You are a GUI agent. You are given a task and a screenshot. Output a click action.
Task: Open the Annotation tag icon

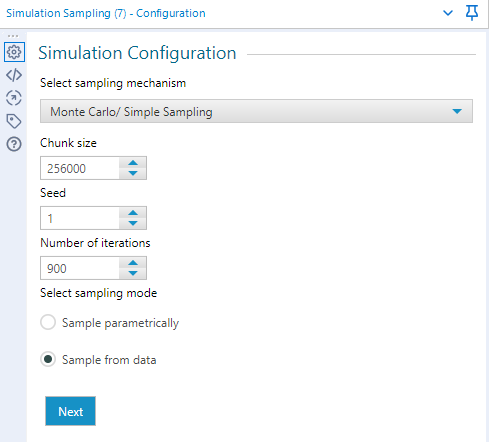coord(14,121)
